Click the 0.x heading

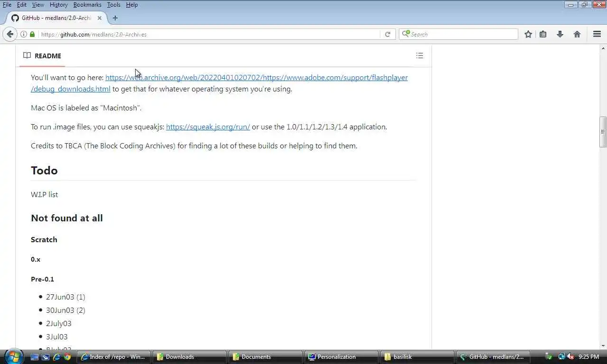click(x=36, y=259)
